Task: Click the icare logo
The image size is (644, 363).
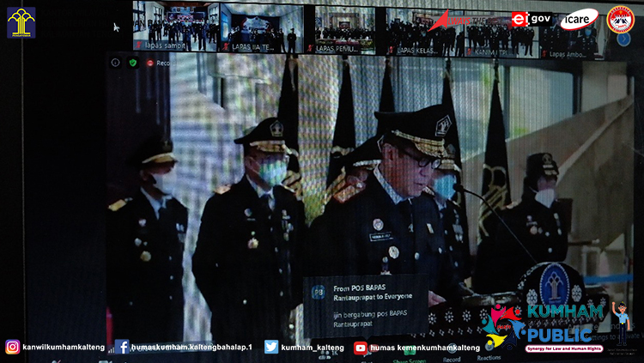Action: (579, 19)
